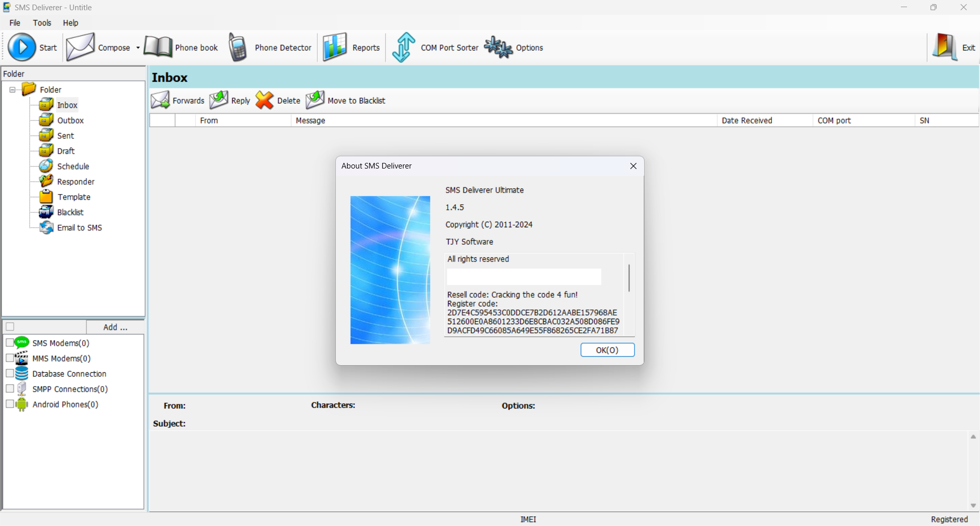Check the Android Phones(0) checkbox
Viewport: 980px width, 526px height.
point(10,404)
